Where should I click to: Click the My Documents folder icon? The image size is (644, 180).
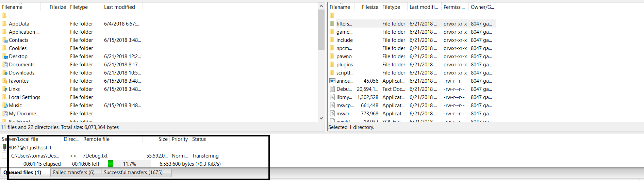click(x=4, y=113)
